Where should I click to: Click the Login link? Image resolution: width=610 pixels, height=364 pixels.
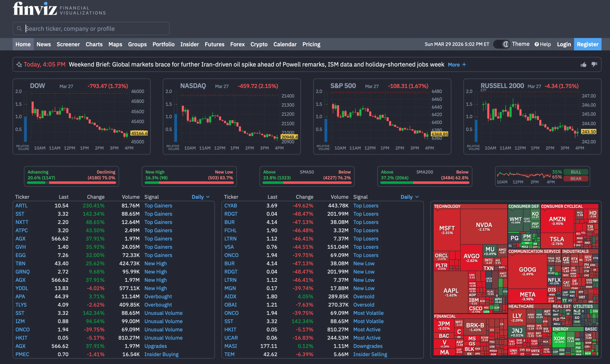[564, 44]
